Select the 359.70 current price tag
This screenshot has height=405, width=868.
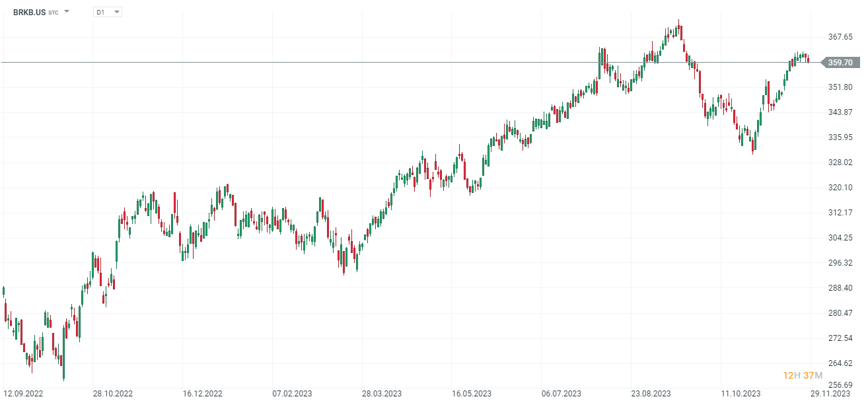point(840,63)
